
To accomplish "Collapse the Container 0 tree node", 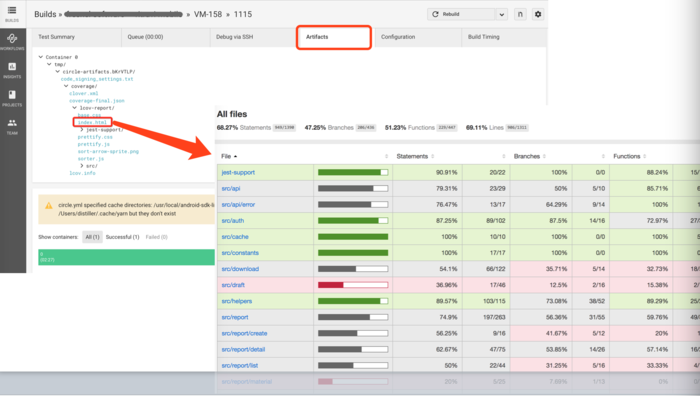I will (x=41, y=57).
